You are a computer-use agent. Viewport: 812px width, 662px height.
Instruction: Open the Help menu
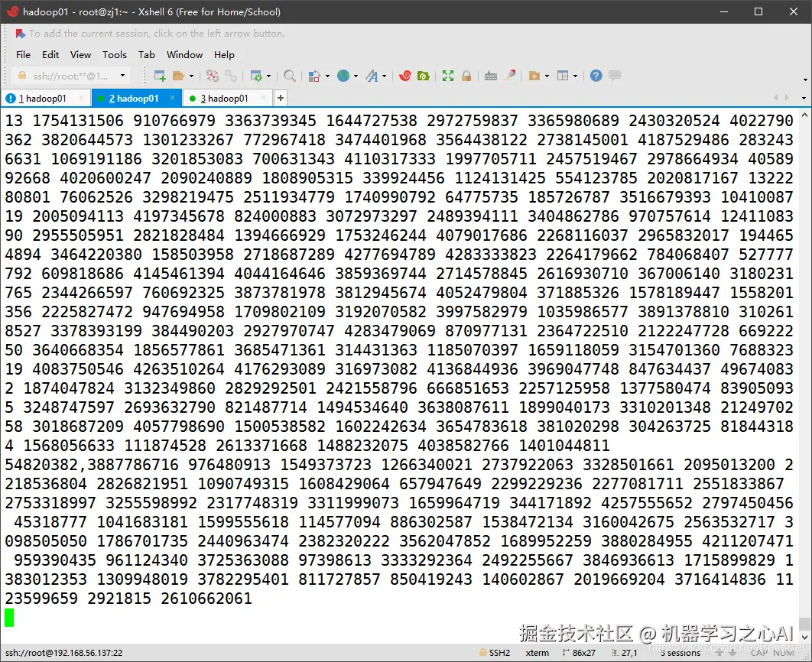pos(224,55)
